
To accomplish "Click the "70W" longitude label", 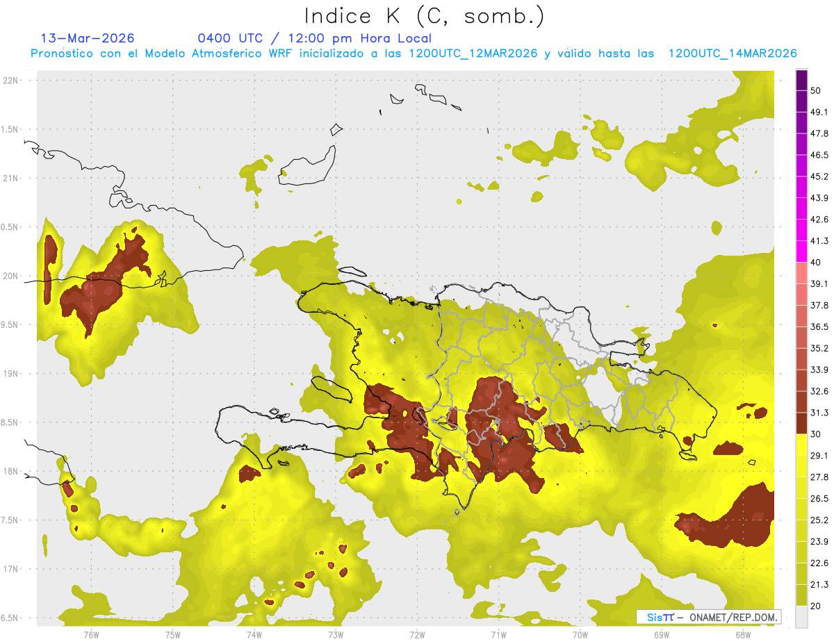I will point(580,634).
